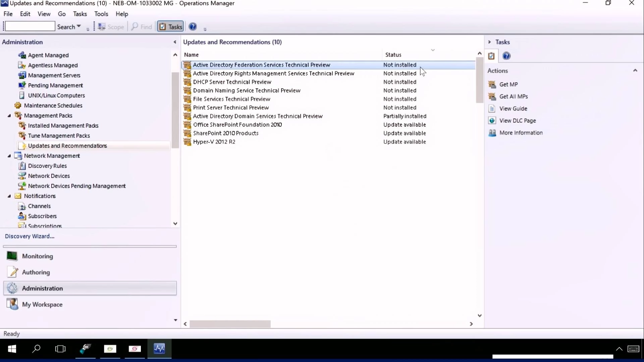644x362 pixels.
Task: Open the Help menu
Action: [122, 14]
